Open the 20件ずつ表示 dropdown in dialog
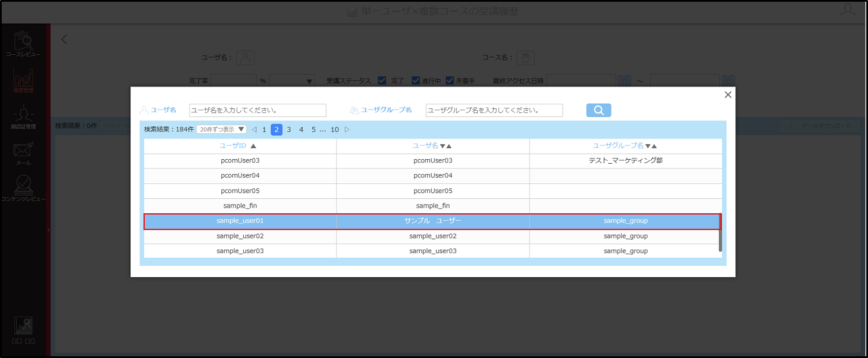The image size is (868, 358). click(x=221, y=130)
